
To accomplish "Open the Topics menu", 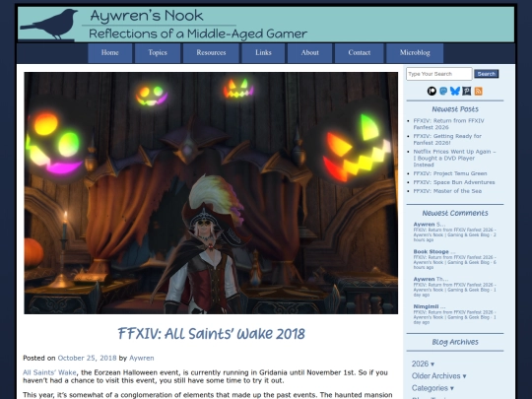I will [x=158, y=53].
